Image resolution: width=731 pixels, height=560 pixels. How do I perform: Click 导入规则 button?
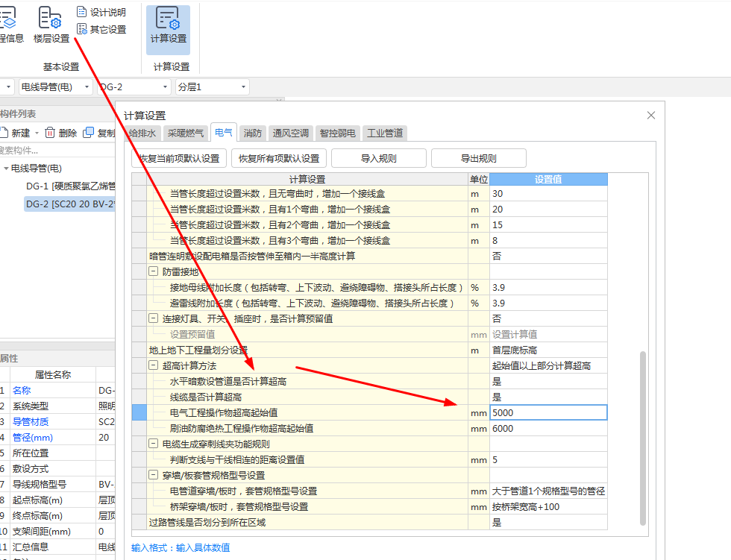pos(379,158)
